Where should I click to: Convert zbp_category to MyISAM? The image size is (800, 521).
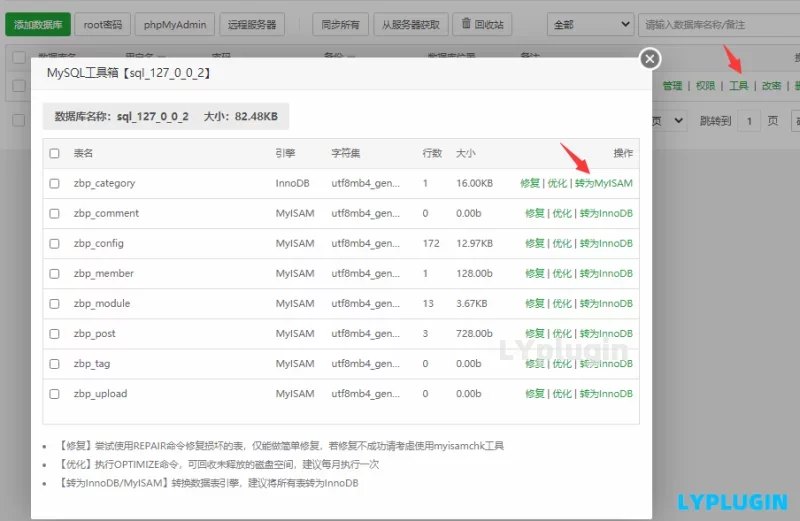604,183
